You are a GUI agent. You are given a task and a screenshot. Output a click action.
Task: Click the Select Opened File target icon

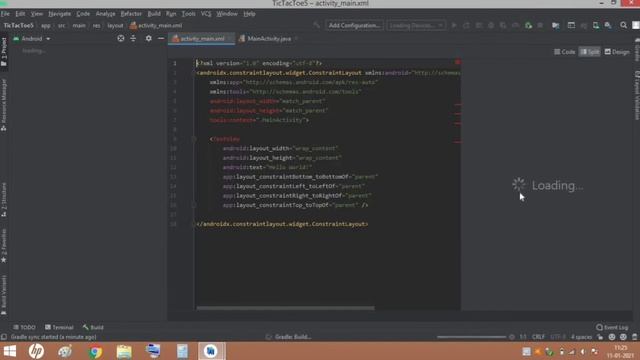click(121, 38)
